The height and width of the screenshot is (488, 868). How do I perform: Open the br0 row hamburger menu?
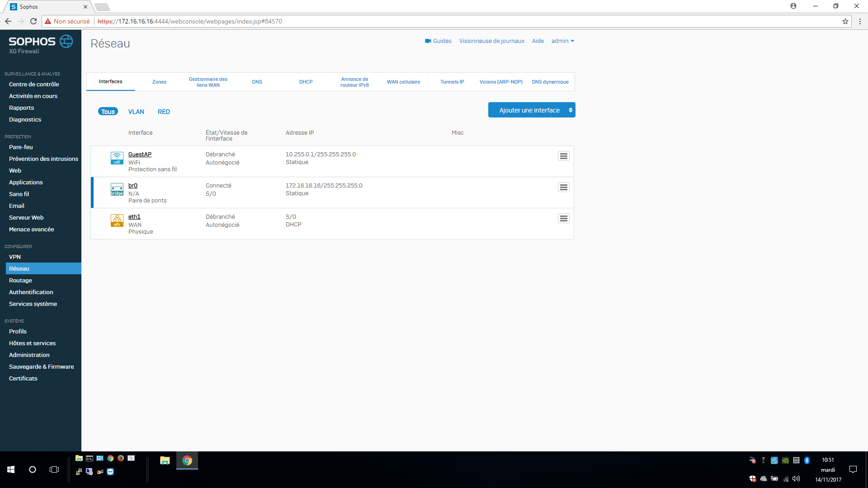(x=563, y=187)
